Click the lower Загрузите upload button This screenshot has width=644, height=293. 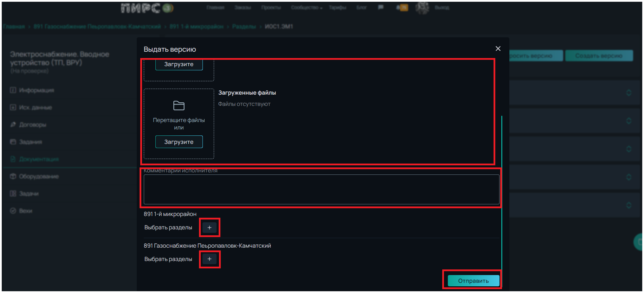[x=179, y=142]
